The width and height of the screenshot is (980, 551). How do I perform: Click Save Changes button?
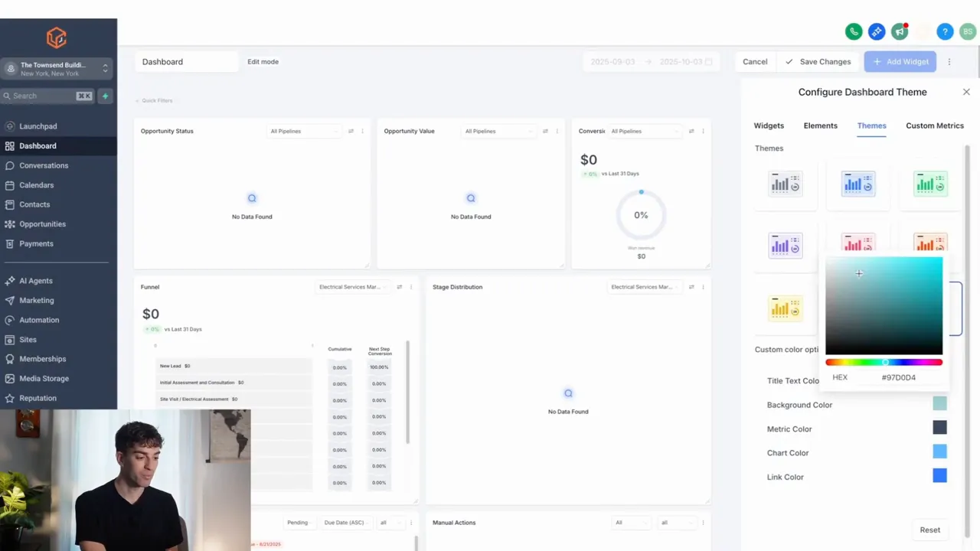click(818, 62)
